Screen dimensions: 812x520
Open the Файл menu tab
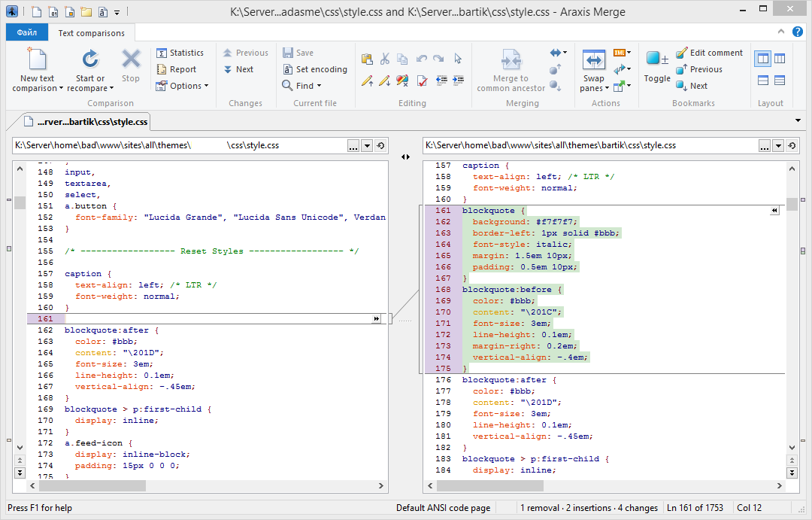[x=27, y=33]
